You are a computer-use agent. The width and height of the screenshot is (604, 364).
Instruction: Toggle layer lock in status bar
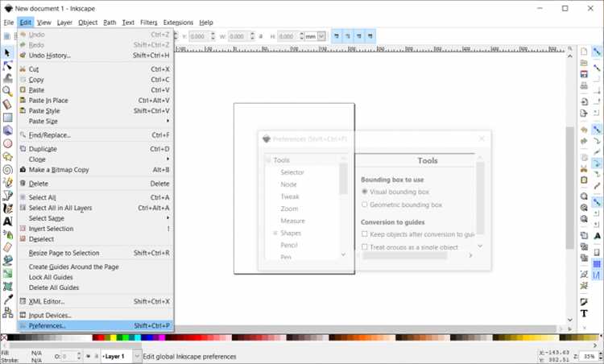pyautogui.click(x=96, y=356)
